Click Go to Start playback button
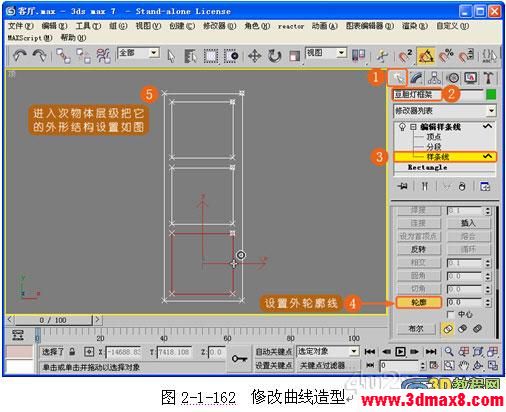 coord(369,351)
